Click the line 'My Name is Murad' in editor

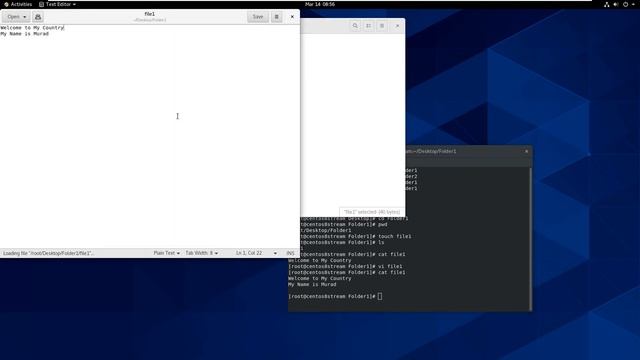click(x=24, y=34)
